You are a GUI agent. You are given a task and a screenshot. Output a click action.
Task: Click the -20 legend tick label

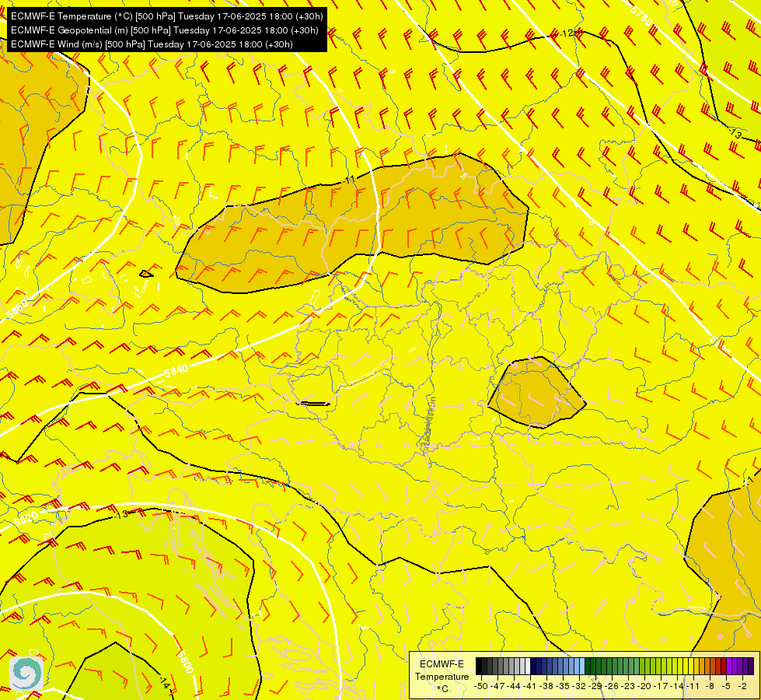[x=645, y=686]
